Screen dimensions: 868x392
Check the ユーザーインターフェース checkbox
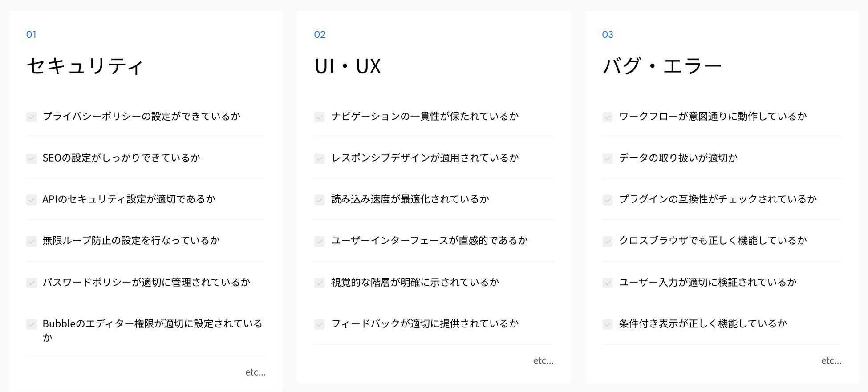click(320, 241)
